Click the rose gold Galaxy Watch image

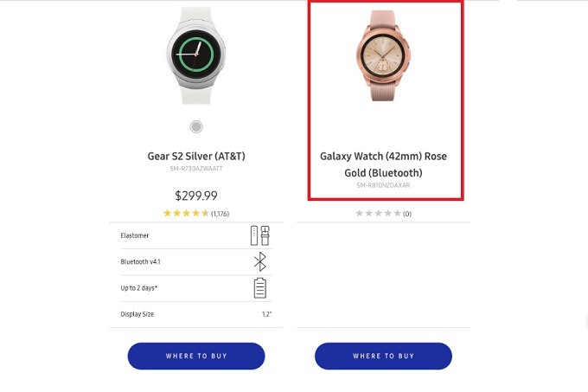(383, 55)
